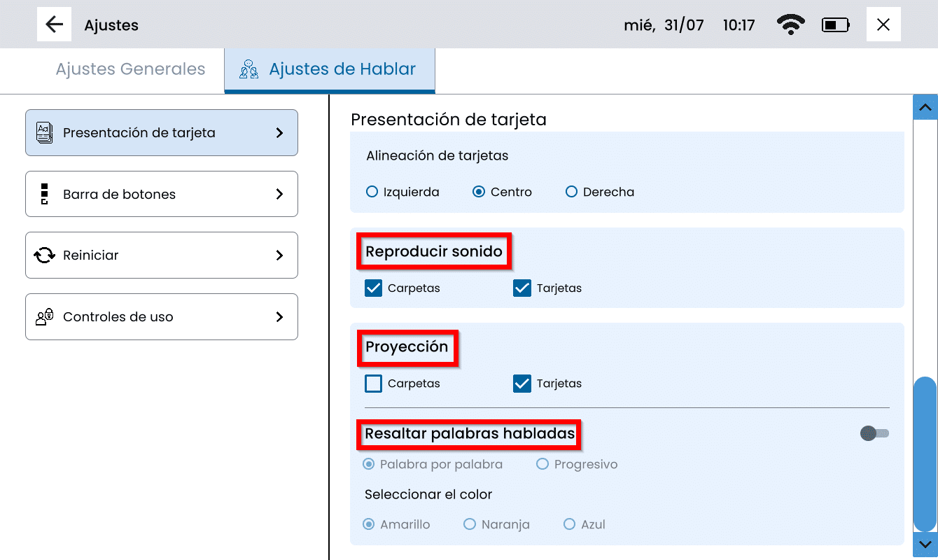Click the back arrow icon
The image size is (938, 560).
pos(54,24)
